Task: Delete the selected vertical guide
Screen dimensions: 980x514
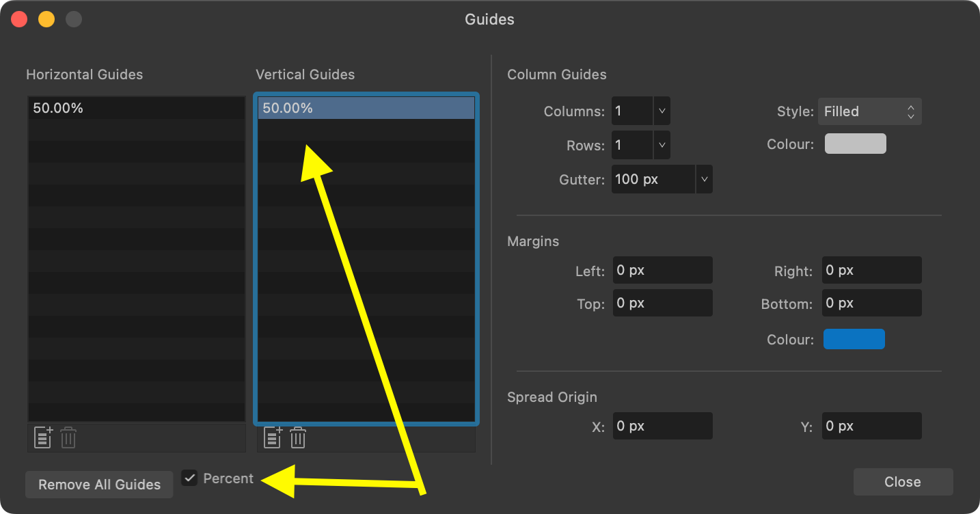Action: point(297,437)
